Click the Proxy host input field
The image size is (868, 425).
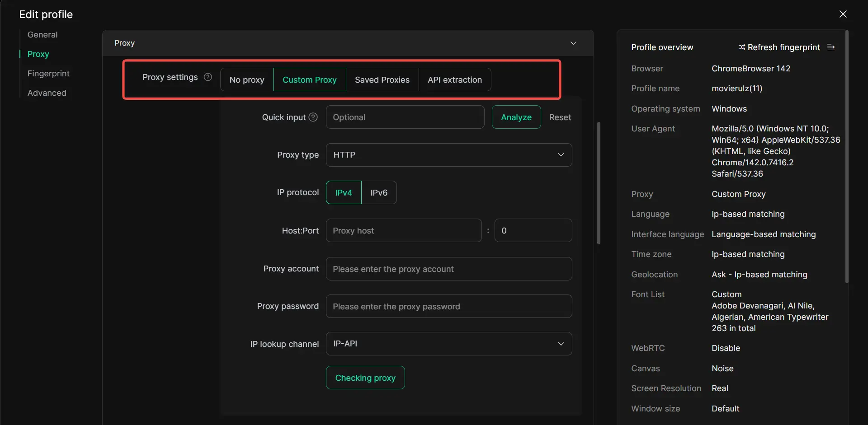coord(403,231)
